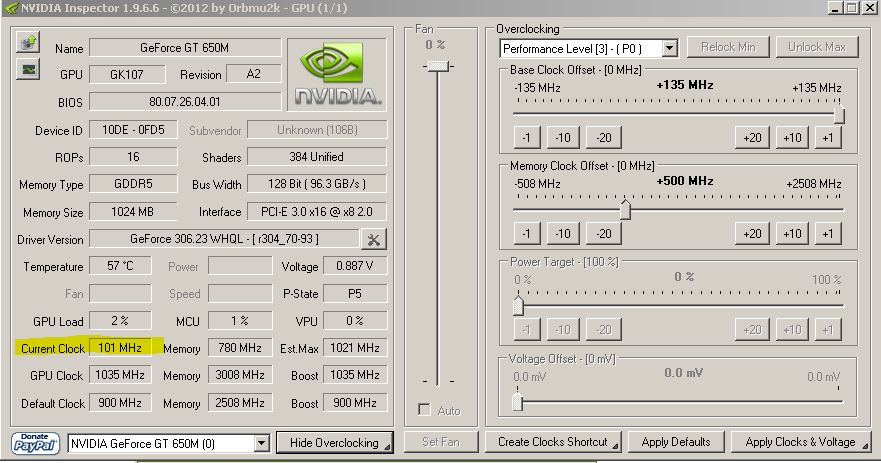The width and height of the screenshot is (881, 463).
Task: Click Apply Defaults button
Action: 676,442
